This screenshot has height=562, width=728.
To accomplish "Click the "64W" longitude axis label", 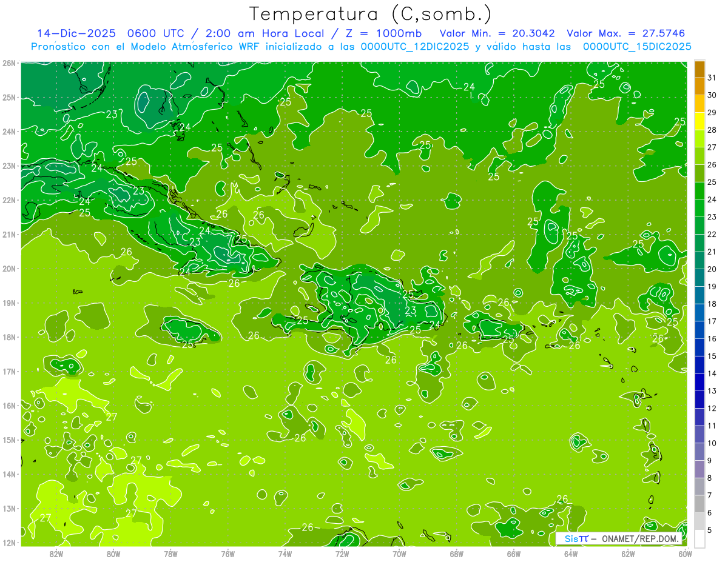I will 570,554.
